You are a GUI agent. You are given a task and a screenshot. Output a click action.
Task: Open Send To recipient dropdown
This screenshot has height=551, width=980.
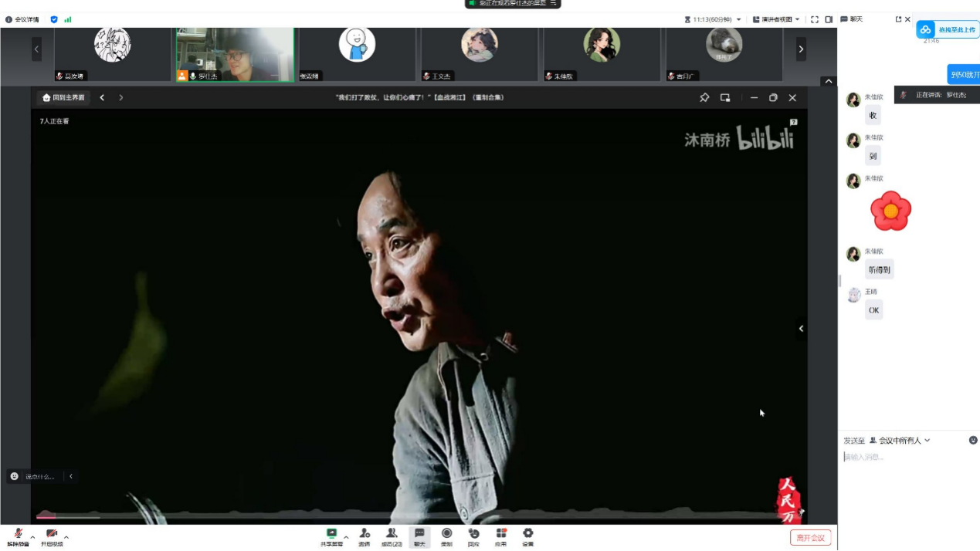point(899,441)
